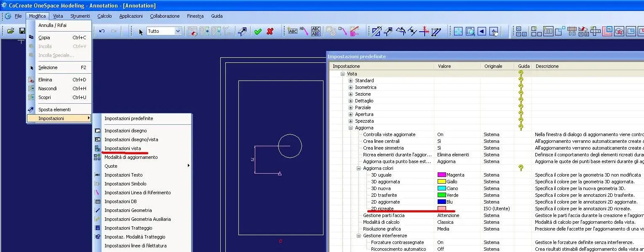Click the undo arrow toolbar icon

tap(102, 31)
